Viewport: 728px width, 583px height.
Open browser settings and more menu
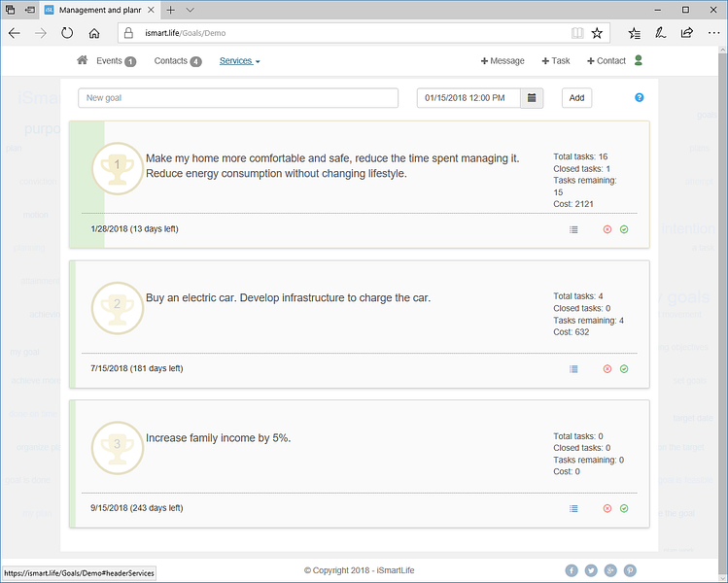713,33
